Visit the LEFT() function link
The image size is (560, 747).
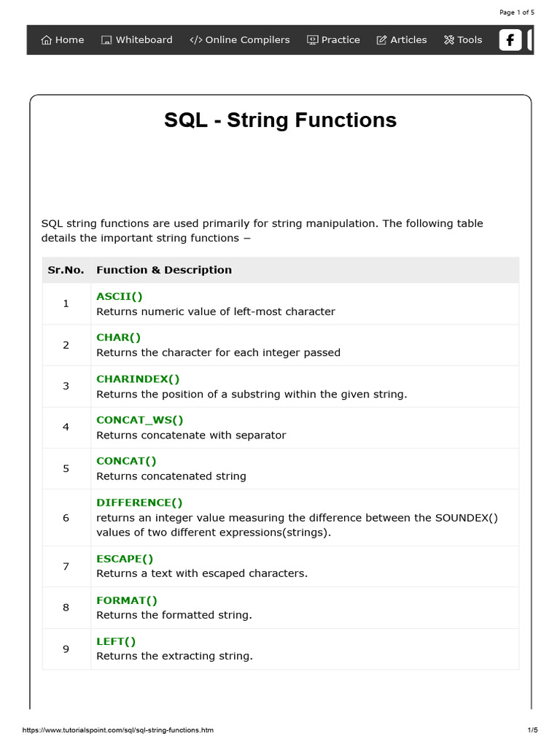[x=116, y=641]
